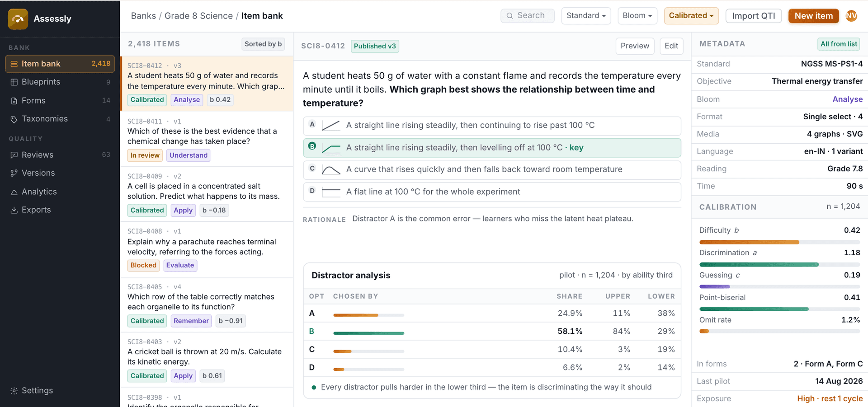Image resolution: width=868 pixels, height=407 pixels.
Task: Click the Published v3 status badge
Action: point(375,47)
